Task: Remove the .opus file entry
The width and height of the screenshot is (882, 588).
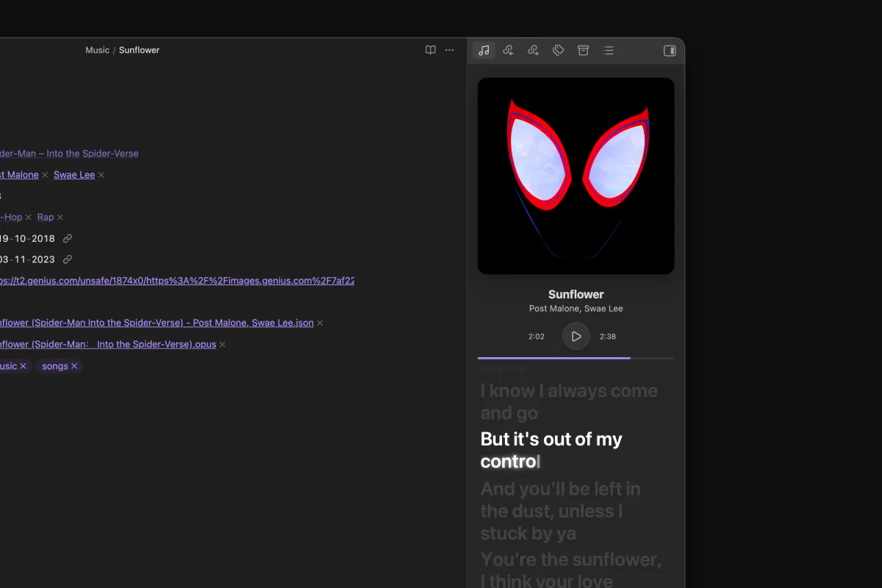Action: (x=222, y=344)
